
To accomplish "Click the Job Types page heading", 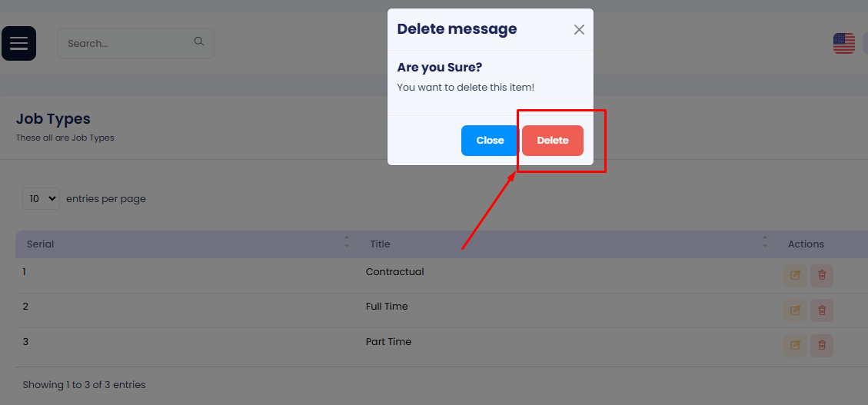I will (x=53, y=119).
